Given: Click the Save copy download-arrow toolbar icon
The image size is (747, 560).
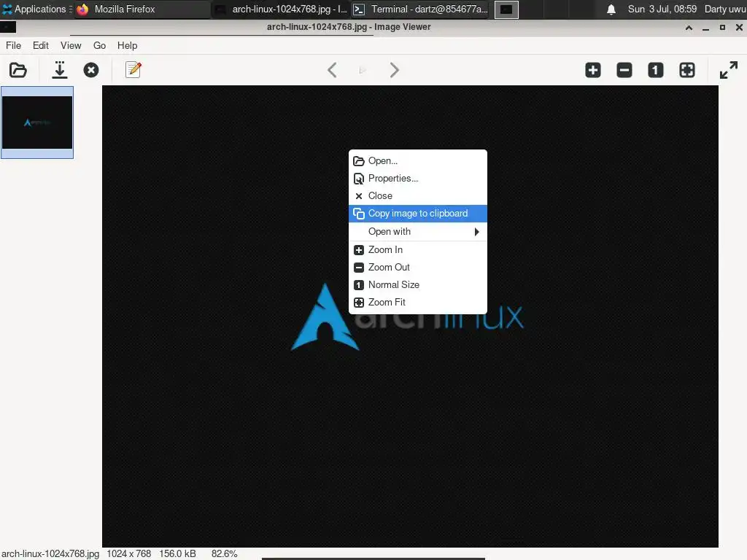Looking at the screenshot, I should [60, 70].
